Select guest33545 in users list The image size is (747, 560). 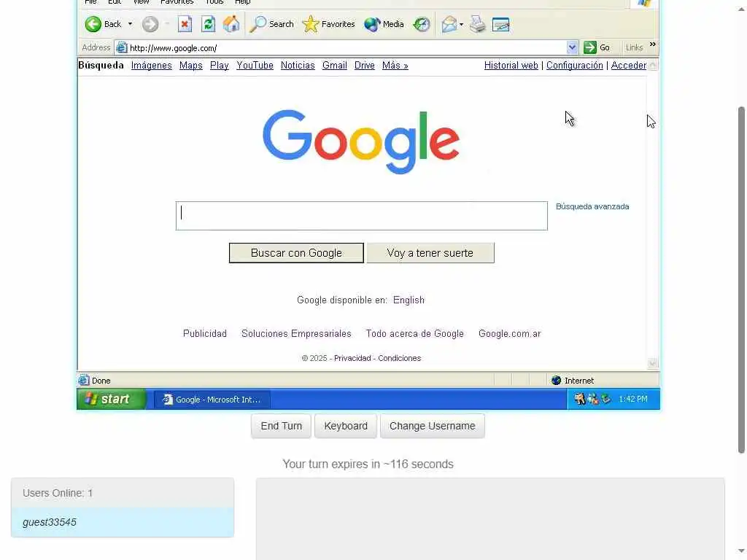point(123,522)
